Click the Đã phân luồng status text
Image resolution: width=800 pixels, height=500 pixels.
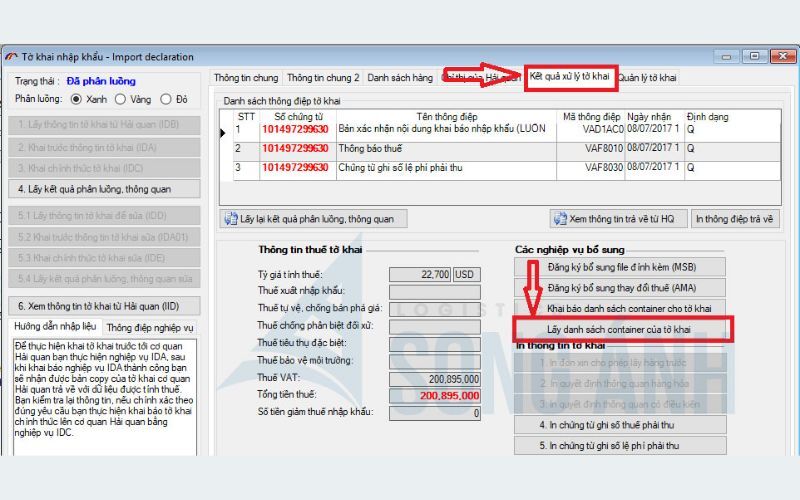click(x=101, y=81)
